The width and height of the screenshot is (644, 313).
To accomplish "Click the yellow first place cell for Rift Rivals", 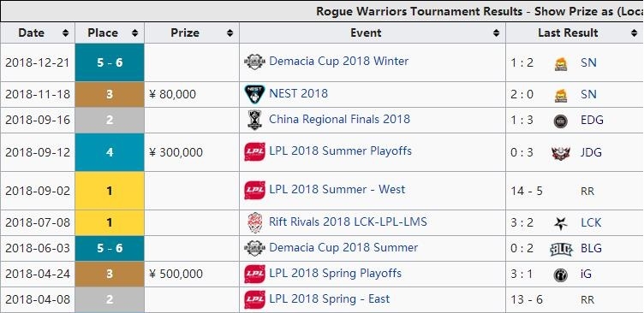I will pos(110,222).
